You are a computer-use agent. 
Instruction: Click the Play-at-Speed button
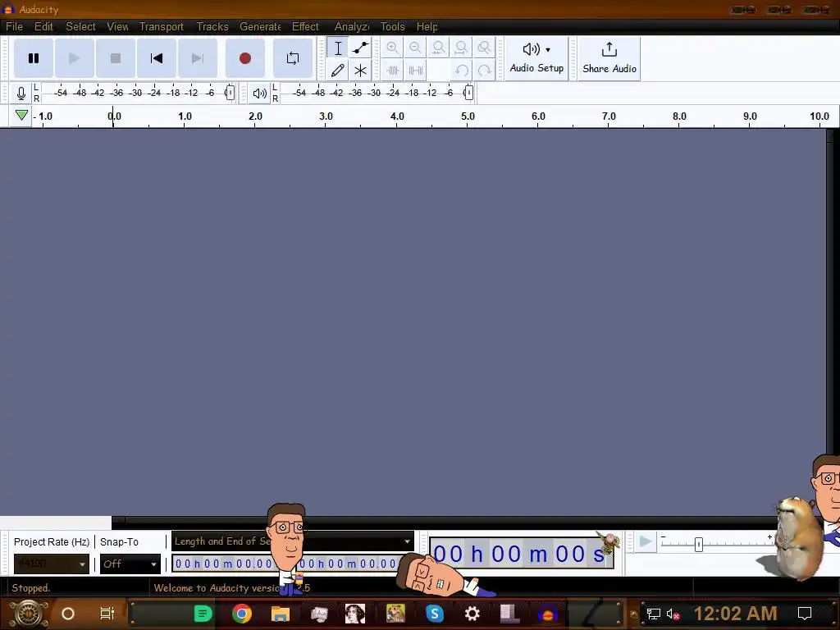(x=646, y=542)
